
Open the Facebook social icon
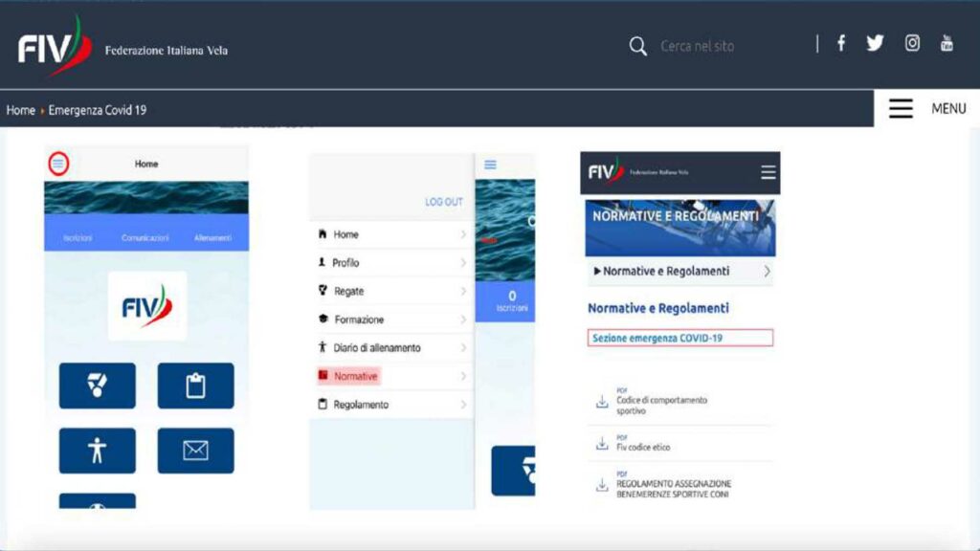click(841, 43)
